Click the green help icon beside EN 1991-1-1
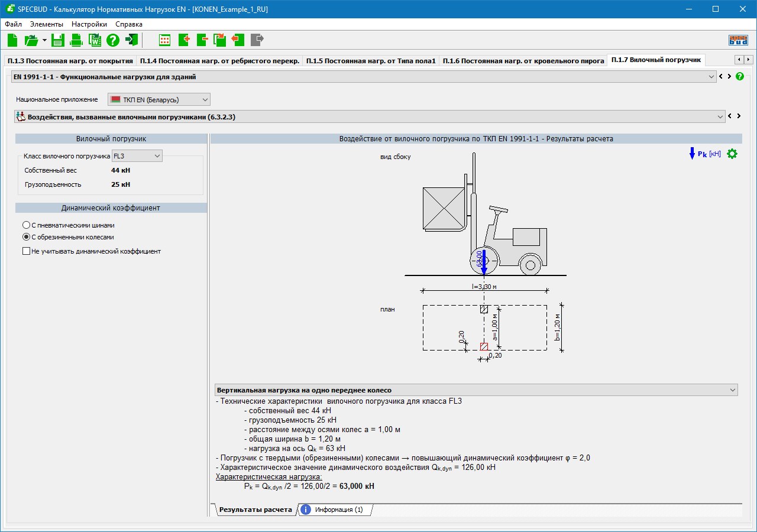This screenshot has width=757, height=532. coord(739,77)
